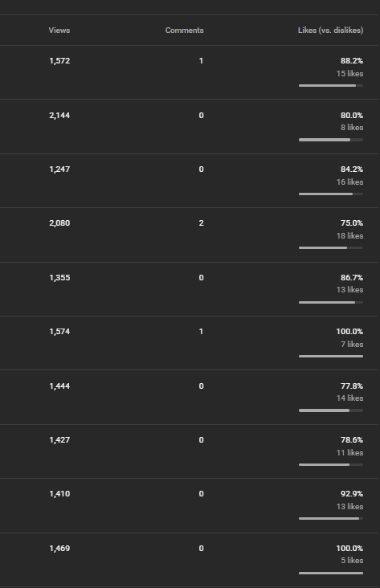Image resolution: width=380 pixels, height=588 pixels.
Task: Sort by the Views column header
Action: (x=59, y=31)
